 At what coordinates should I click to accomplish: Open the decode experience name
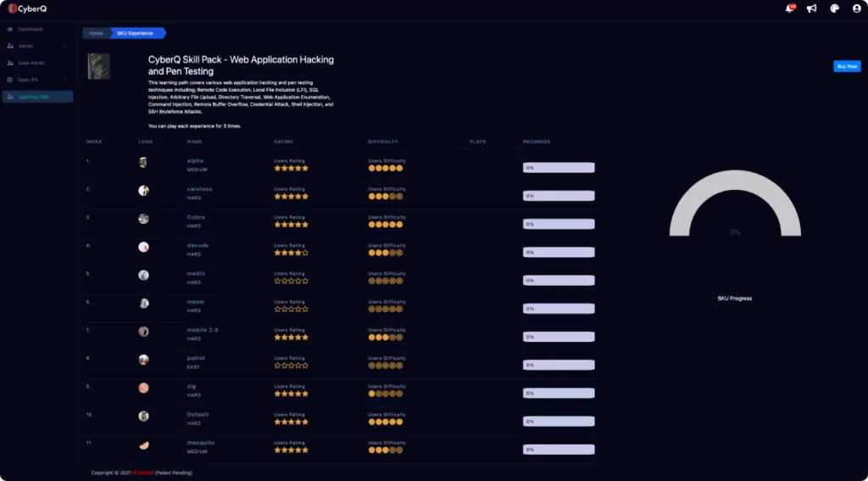(x=198, y=245)
